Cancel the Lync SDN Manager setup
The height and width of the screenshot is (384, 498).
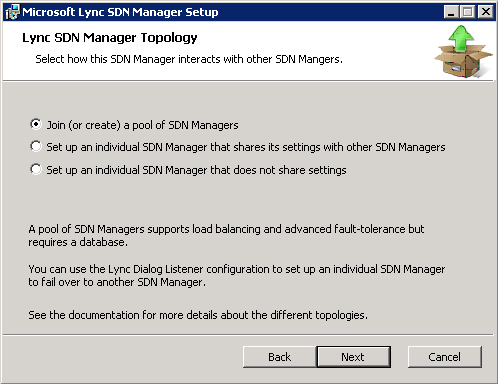445,357
